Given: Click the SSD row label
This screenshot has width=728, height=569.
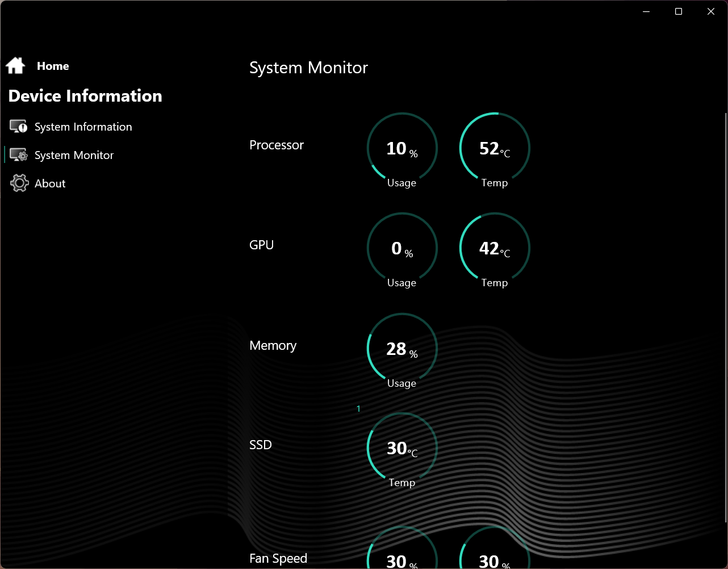Looking at the screenshot, I should pos(261,445).
